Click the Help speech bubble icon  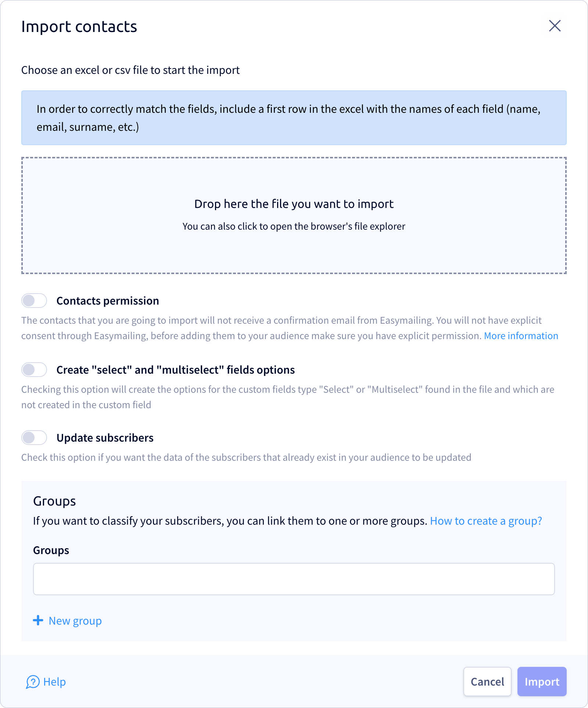pos(33,682)
